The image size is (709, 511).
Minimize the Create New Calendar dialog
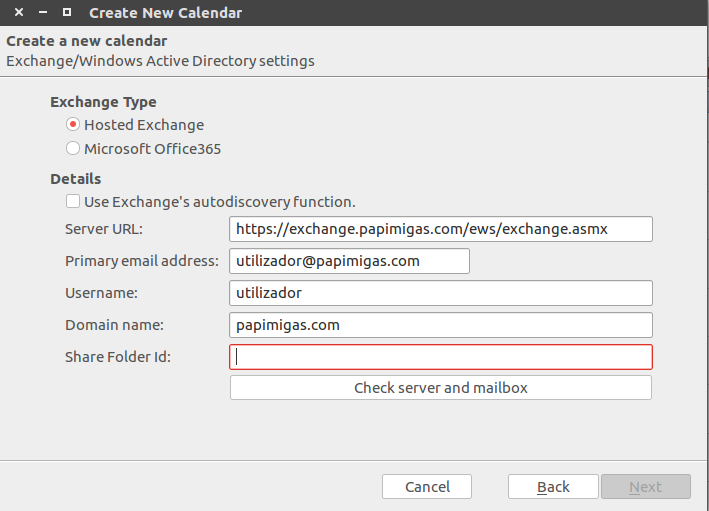(43, 13)
